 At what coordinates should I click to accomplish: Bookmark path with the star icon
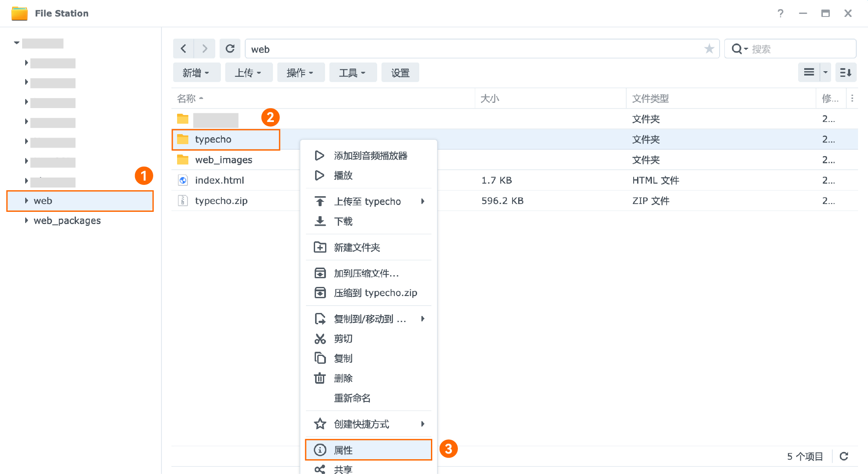709,49
